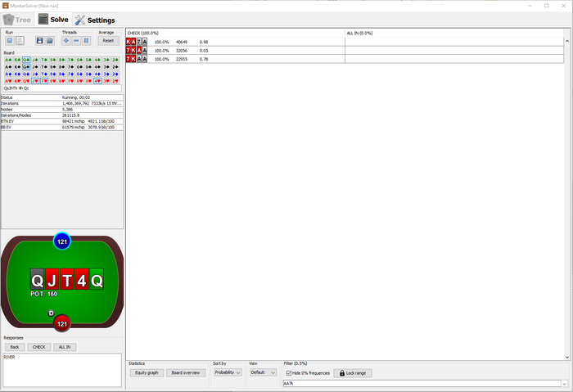
Task: Click the strategy list scroll down arrow
Action: point(567,358)
